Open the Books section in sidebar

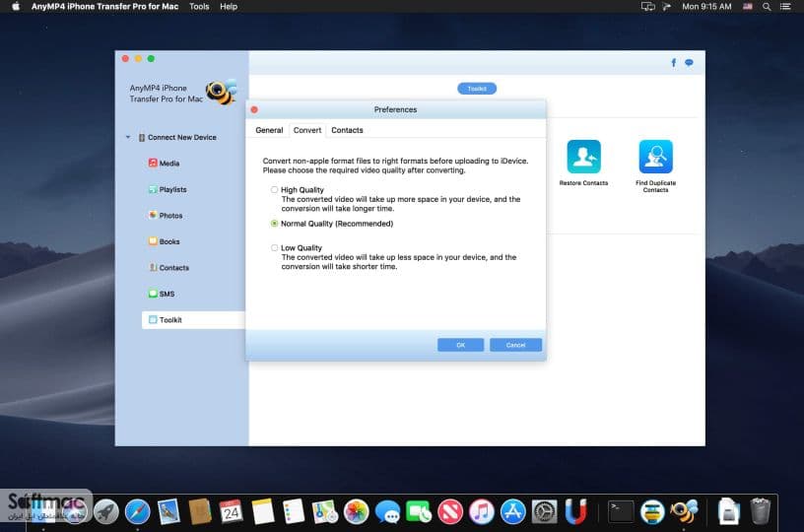[165, 241]
